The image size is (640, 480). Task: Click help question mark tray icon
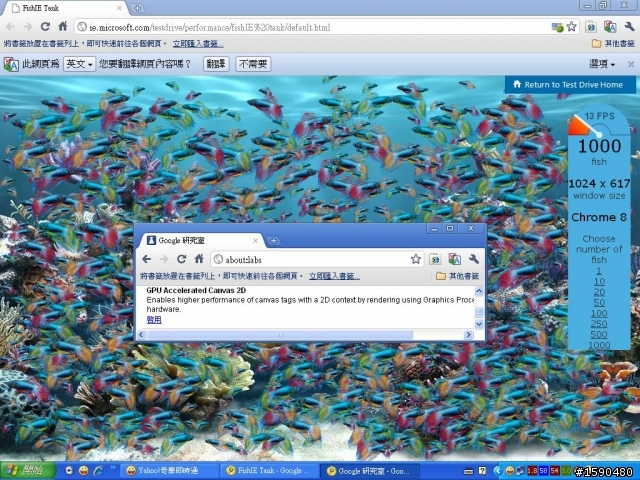[482, 471]
